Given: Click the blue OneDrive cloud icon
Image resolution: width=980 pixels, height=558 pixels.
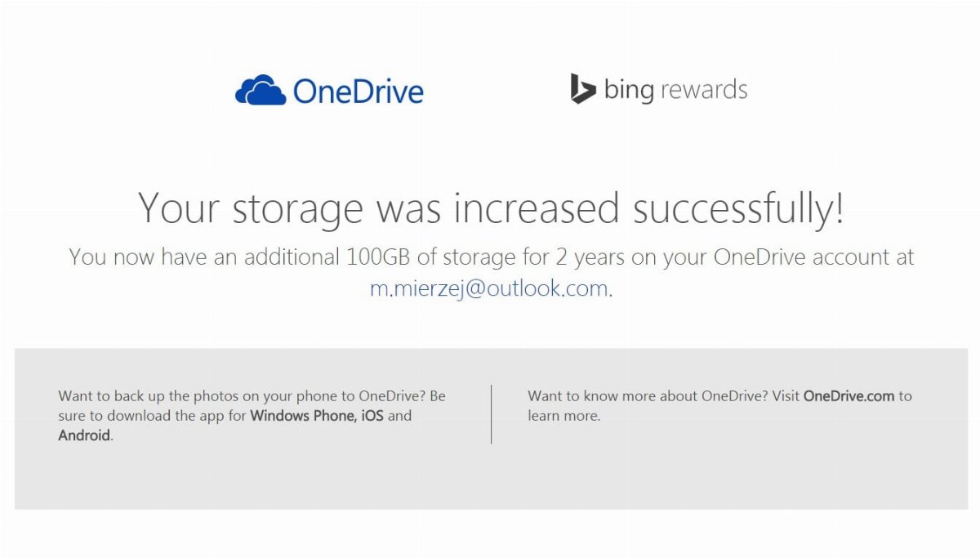Looking at the screenshot, I should pos(261,90).
